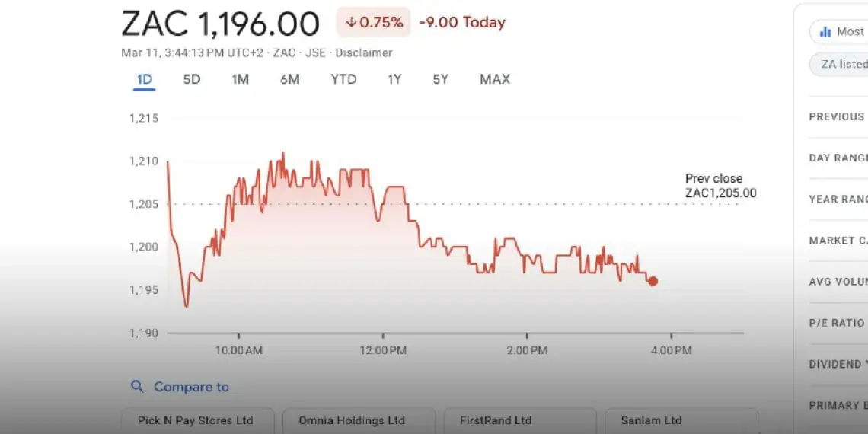Screen dimensions: 868x434
Task: Click the 0.75% down change badge
Action: pyautogui.click(x=374, y=23)
